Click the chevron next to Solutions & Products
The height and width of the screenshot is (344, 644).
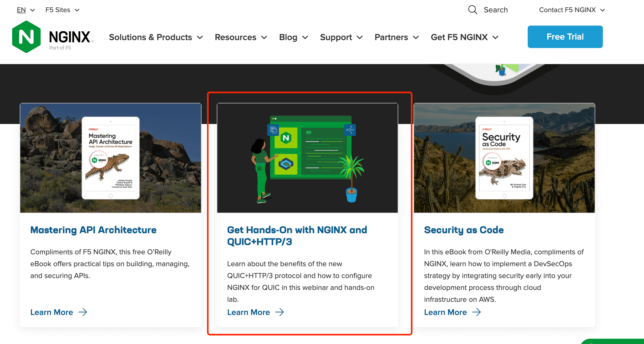(200, 37)
